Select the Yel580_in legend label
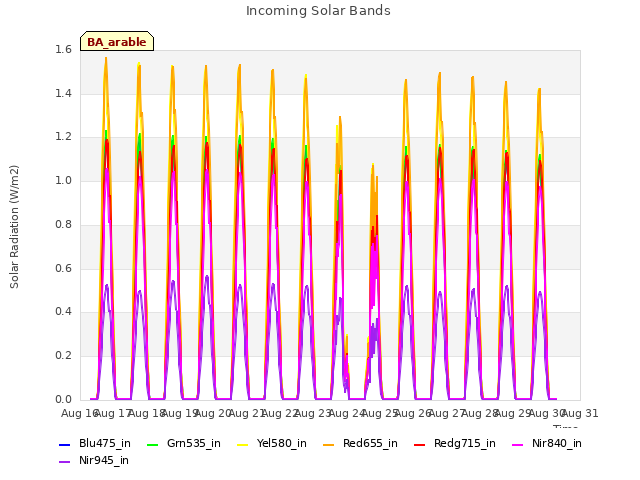The width and height of the screenshot is (640, 480). pyautogui.click(x=282, y=443)
